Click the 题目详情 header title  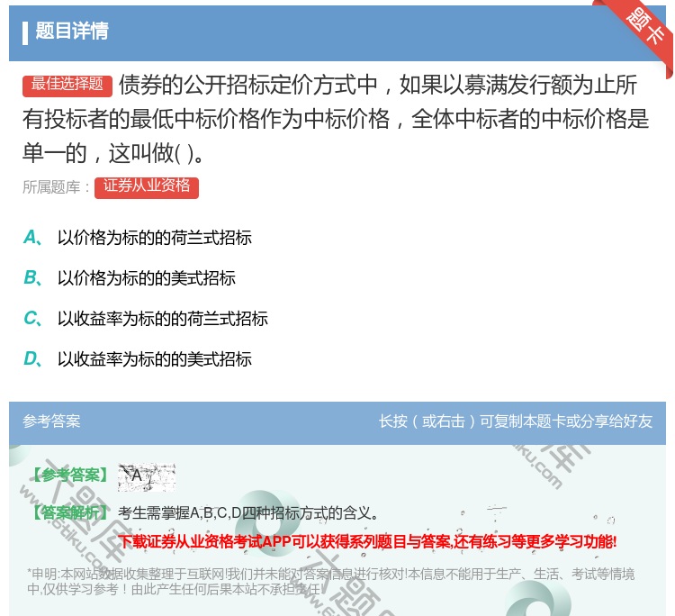click(x=72, y=32)
